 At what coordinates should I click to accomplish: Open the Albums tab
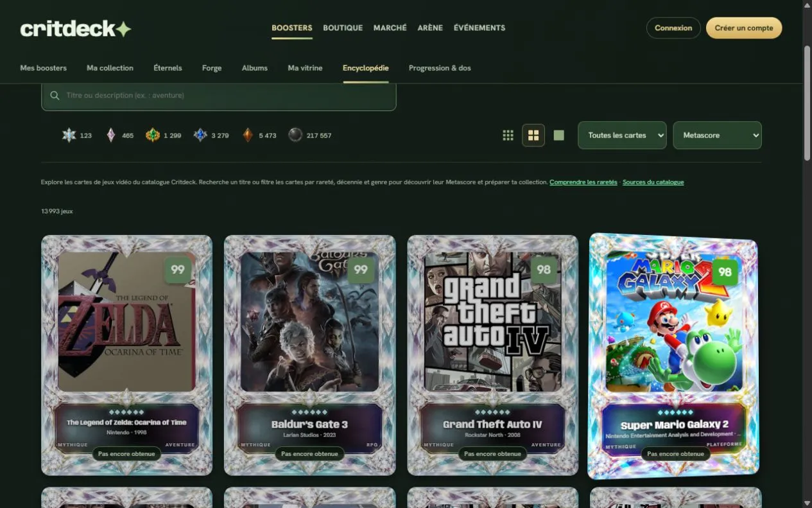pos(255,68)
